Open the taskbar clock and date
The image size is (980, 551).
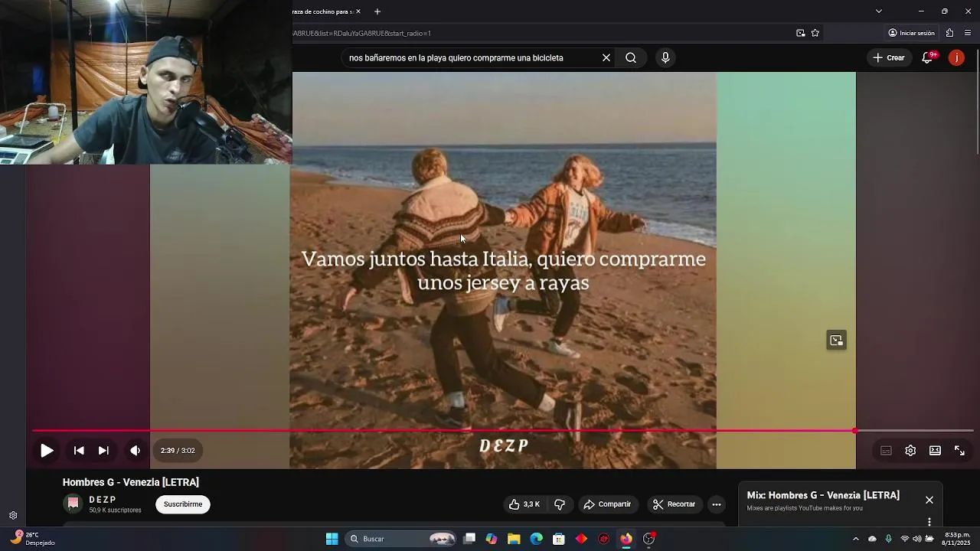[956, 539]
